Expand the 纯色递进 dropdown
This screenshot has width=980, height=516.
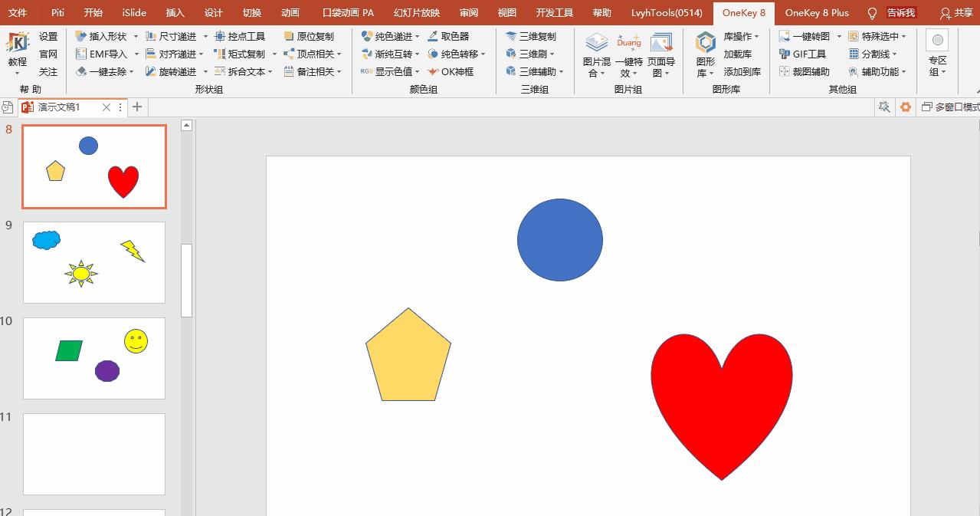click(417, 37)
